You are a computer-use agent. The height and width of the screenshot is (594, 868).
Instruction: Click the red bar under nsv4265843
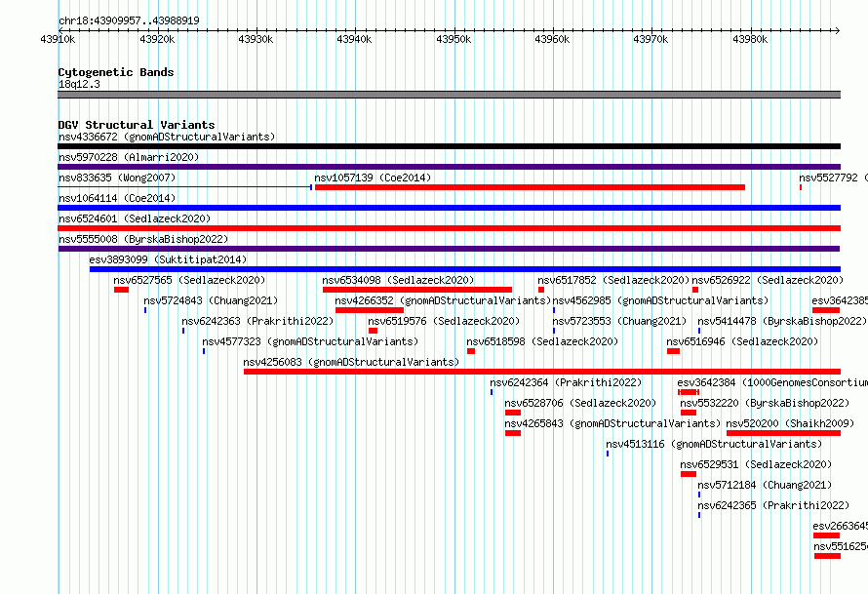pos(513,433)
